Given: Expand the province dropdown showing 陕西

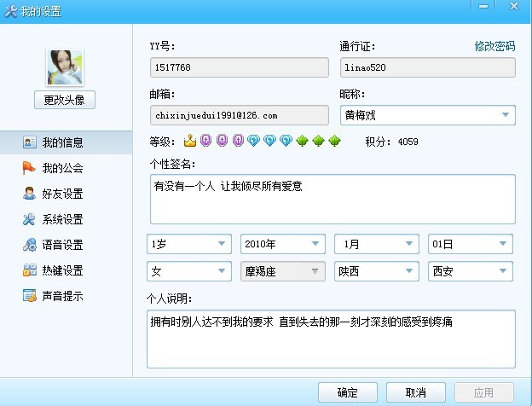Looking at the screenshot, I should pyautogui.click(x=377, y=271).
